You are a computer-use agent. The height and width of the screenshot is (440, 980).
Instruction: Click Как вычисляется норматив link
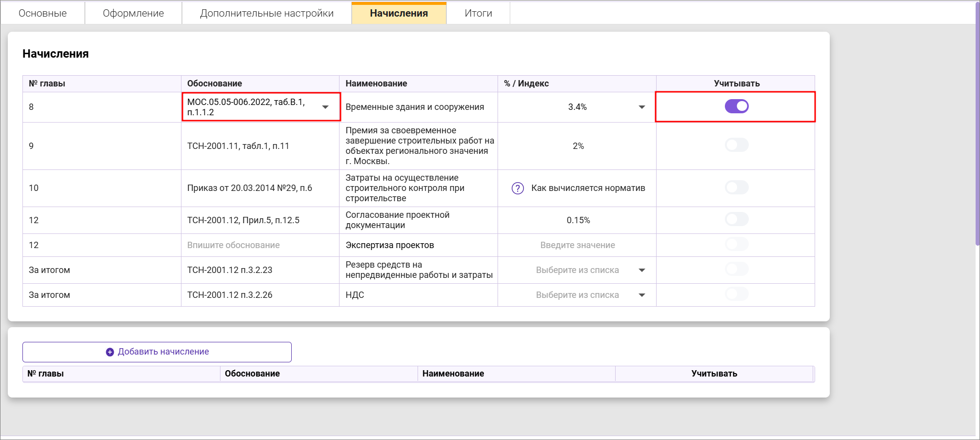pyautogui.click(x=588, y=188)
